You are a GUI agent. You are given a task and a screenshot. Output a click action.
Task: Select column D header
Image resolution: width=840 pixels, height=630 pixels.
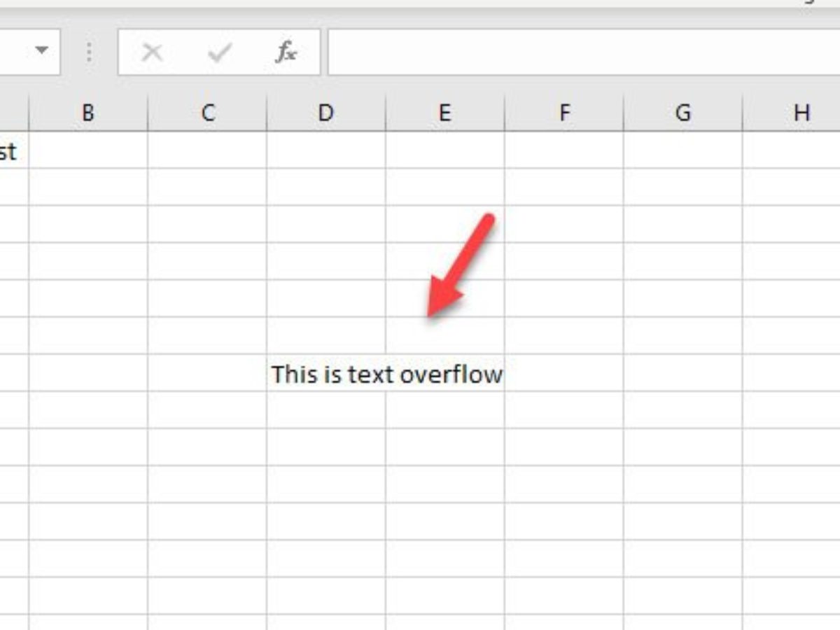pos(325,113)
